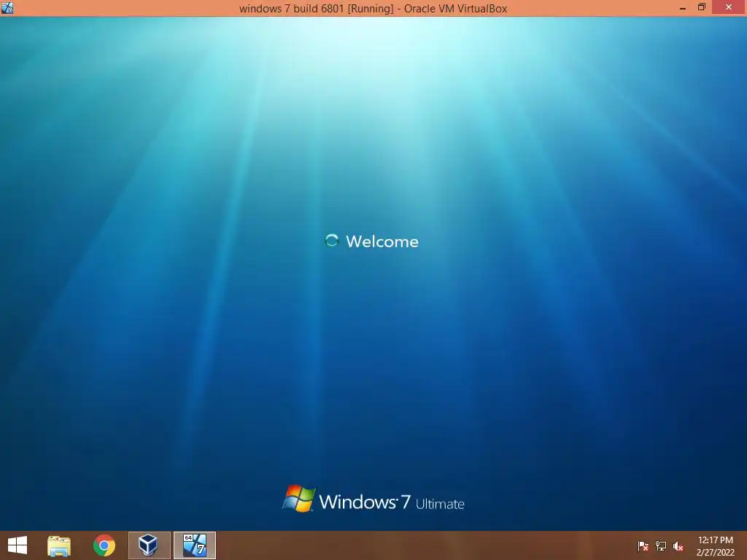Screen dimensions: 747x560
Task: Minimize the VirtualBox VM window
Action: (x=682, y=7)
